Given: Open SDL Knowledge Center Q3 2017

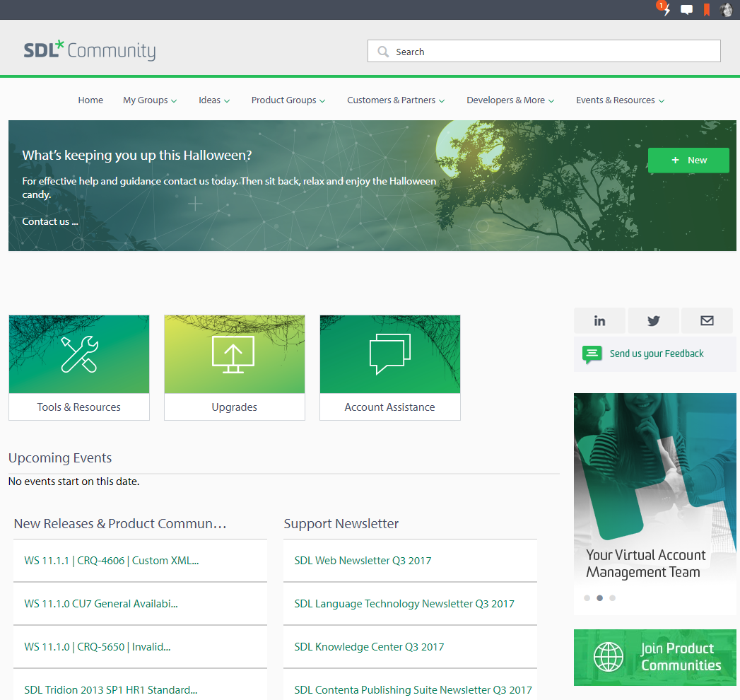Looking at the screenshot, I should pos(369,647).
